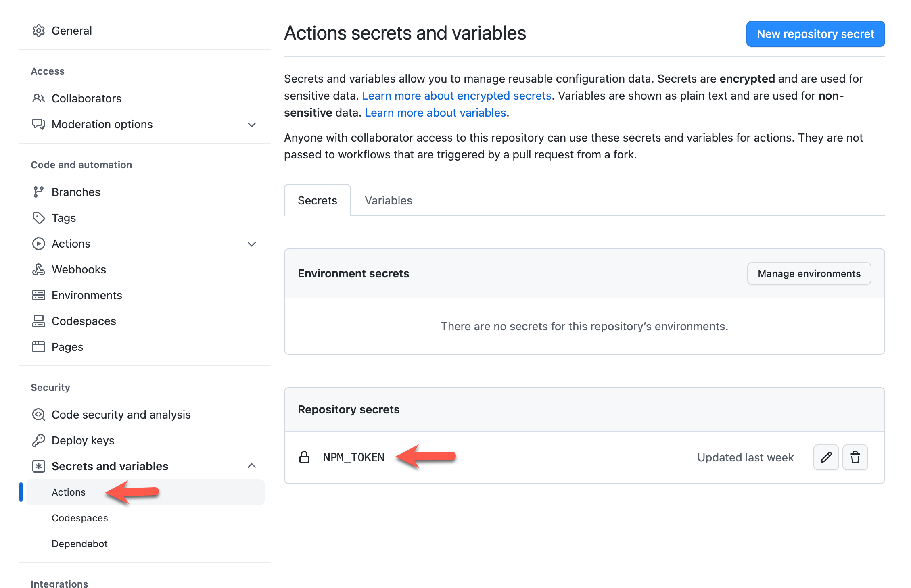Expand the Moderation options chevron
Screen dimensions: 911x588
[x=252, y=125]
